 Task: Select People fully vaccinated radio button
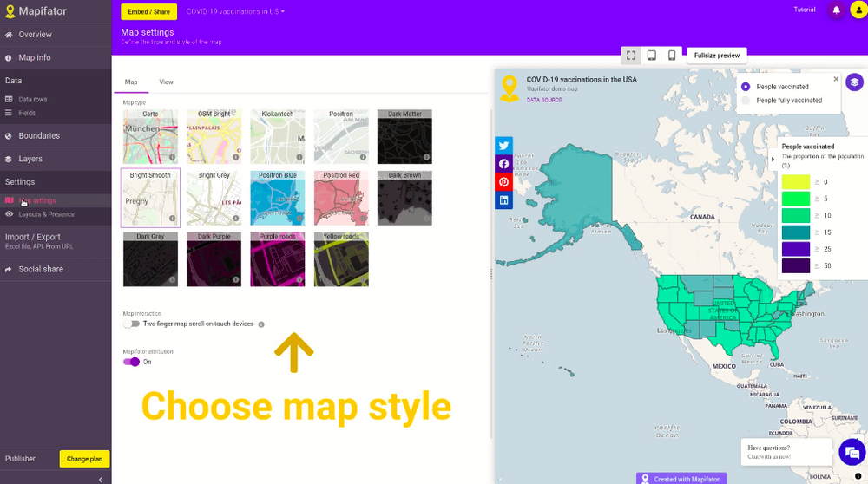tap(746, 101)
